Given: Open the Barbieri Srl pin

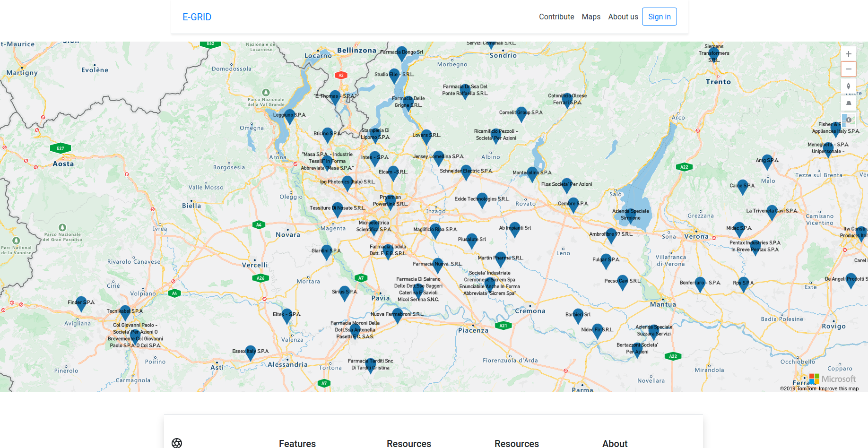Looking at the screenshot, I should pos(578,316).
